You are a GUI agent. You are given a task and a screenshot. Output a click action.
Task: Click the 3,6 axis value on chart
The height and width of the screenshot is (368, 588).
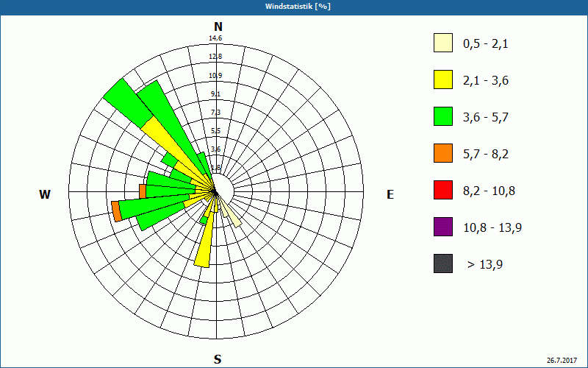[x=215, y=149]
